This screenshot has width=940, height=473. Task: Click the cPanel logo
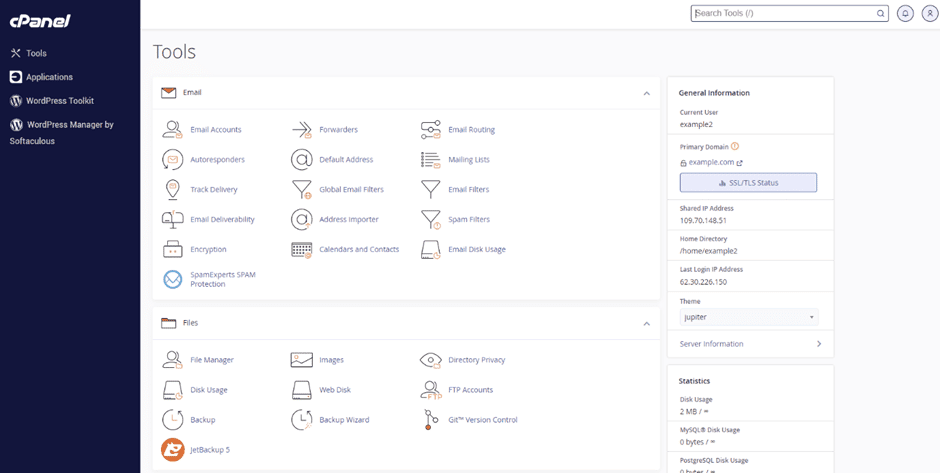(40, 21)
